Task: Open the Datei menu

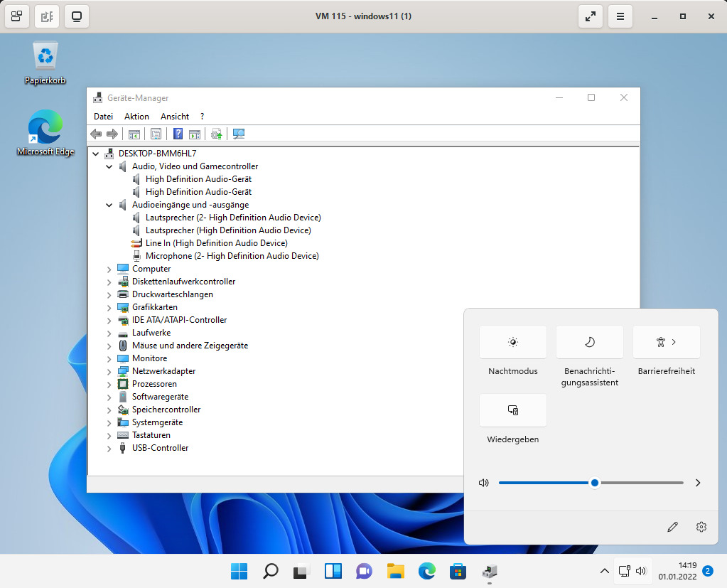Action: pos(103,117)
